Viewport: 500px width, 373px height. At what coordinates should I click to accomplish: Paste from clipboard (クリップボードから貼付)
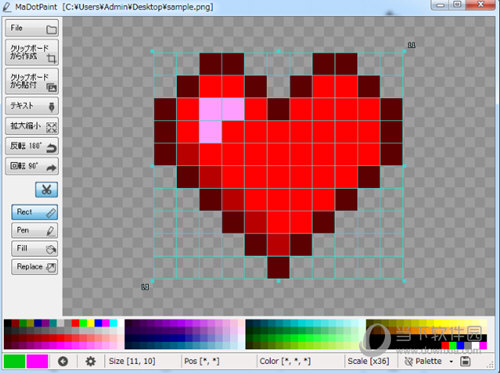tap(32, 81)
